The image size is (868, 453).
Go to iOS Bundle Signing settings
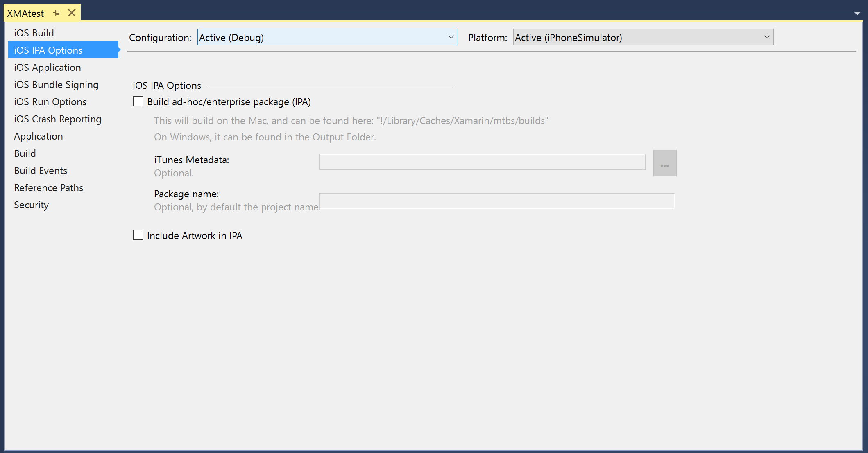click(x=56, y=85)
